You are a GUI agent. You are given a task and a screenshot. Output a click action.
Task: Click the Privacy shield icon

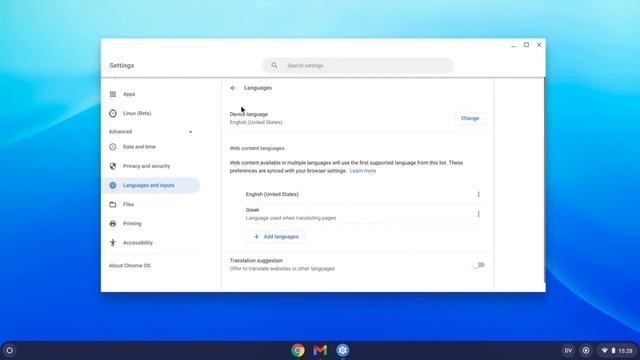[x=113, y=166]
